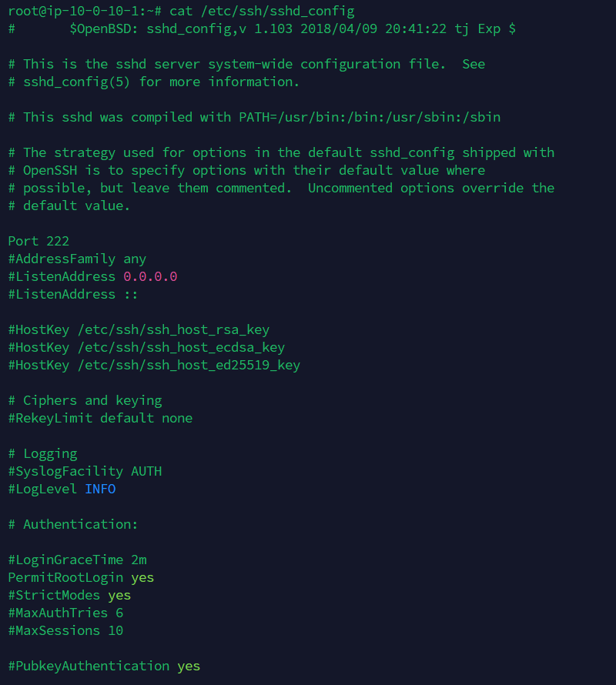Click the #MaxAuthTries 6 line
Viewport: 616px width, 685px height.
click(65, 613)
